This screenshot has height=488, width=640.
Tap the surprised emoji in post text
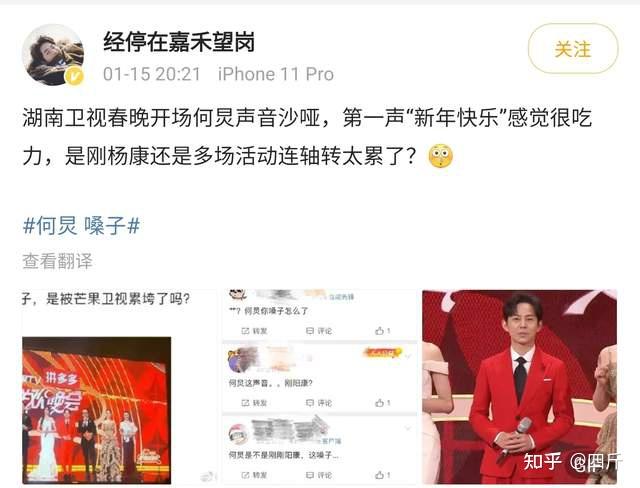pyautogui.click(x=440, y=156)
